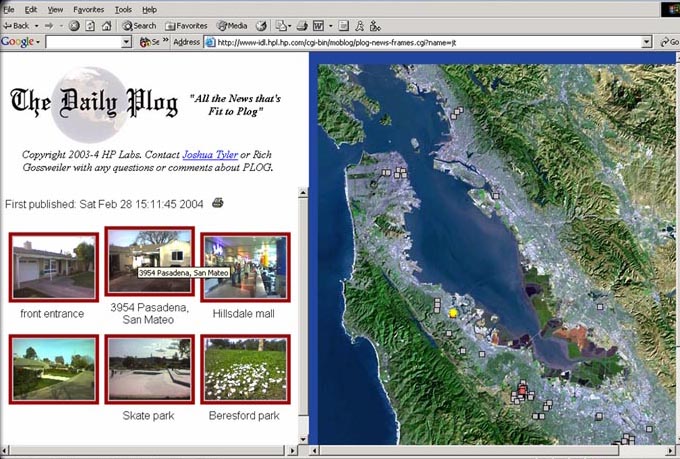Click inside the Google toolbar search field
The height and width of the screenshot is (459, 680).
(84, 42)
